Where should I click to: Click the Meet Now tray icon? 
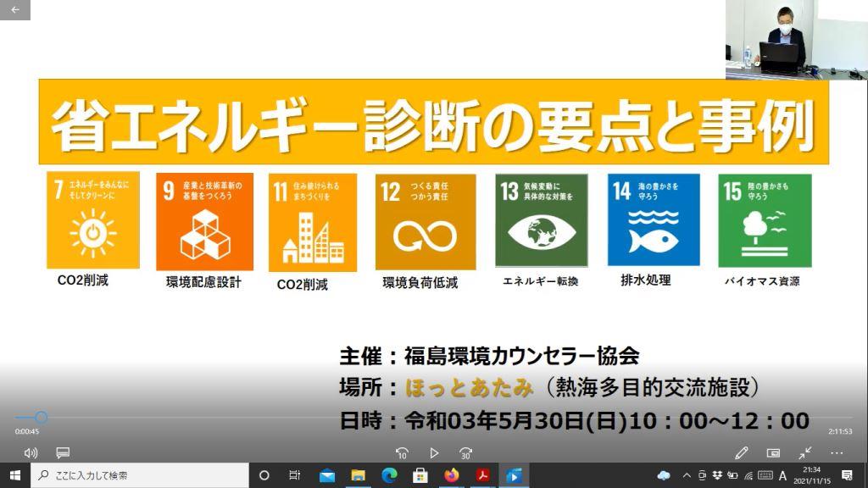702,475
